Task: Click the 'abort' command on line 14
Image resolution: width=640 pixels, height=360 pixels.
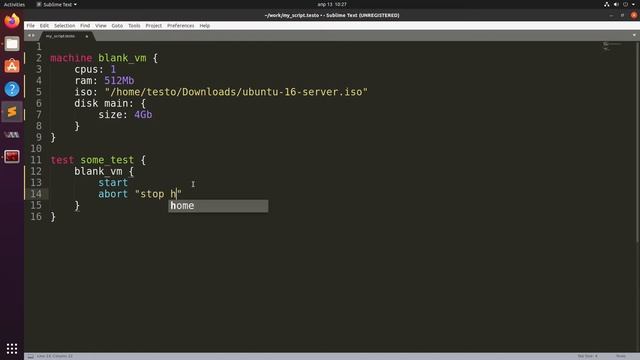Action: [x=113, y=194]
